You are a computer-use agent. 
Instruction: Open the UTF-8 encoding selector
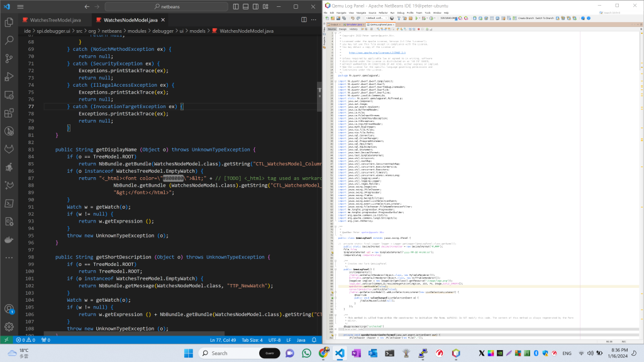(274, 340)
